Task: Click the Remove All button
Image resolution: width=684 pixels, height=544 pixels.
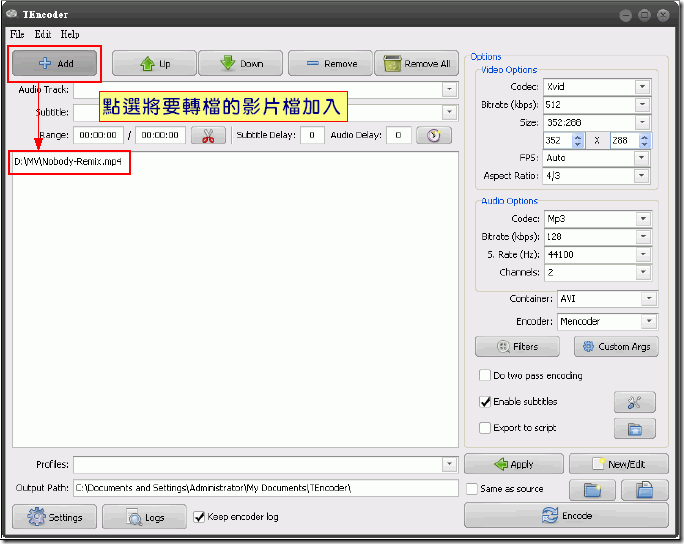Action: [x=416, y=64]
